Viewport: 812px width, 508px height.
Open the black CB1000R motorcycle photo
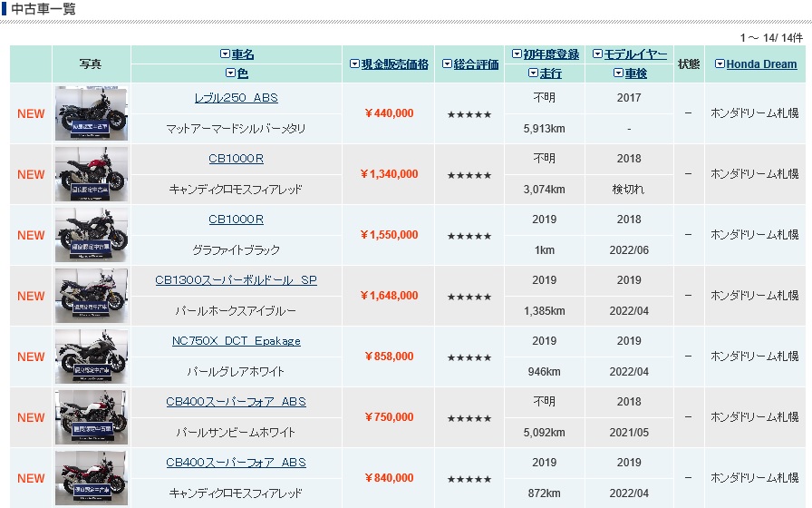(x=92, y=235)
